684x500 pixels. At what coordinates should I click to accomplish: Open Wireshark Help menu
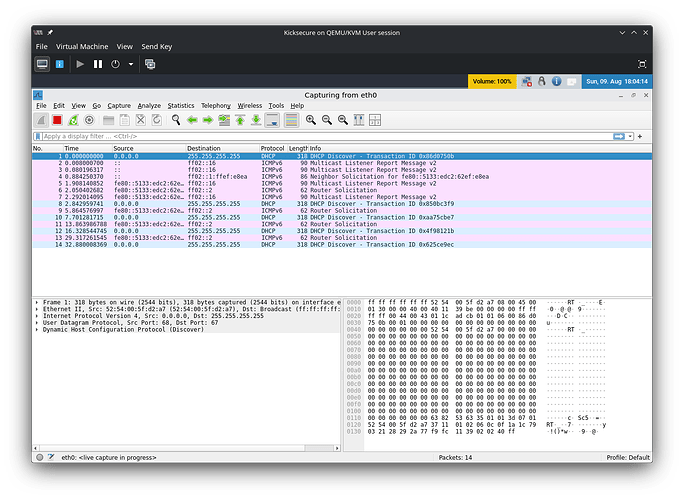[297, 106]
